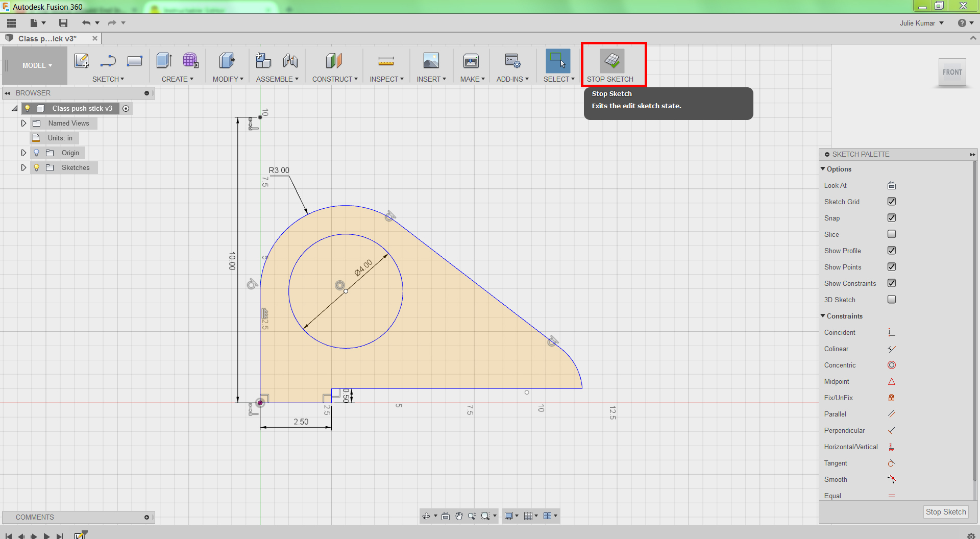Click Stop Sketch button in Sketch Palette

[946, 512]
